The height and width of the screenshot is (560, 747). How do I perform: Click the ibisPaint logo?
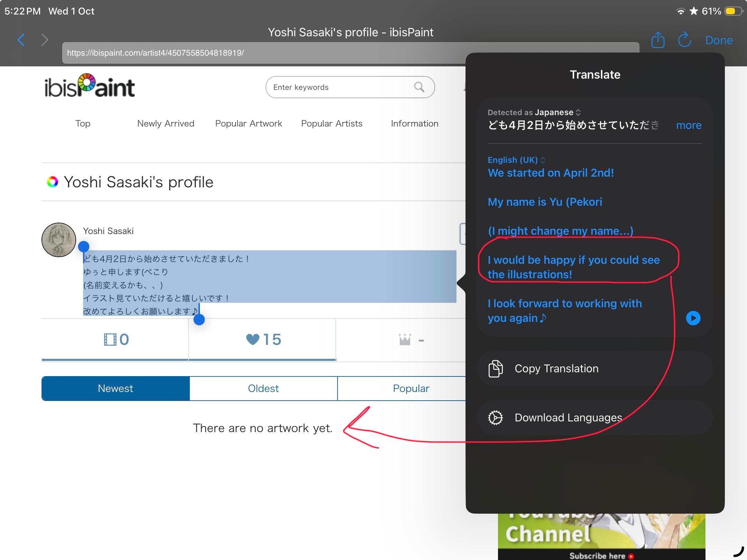coord(90,85)
